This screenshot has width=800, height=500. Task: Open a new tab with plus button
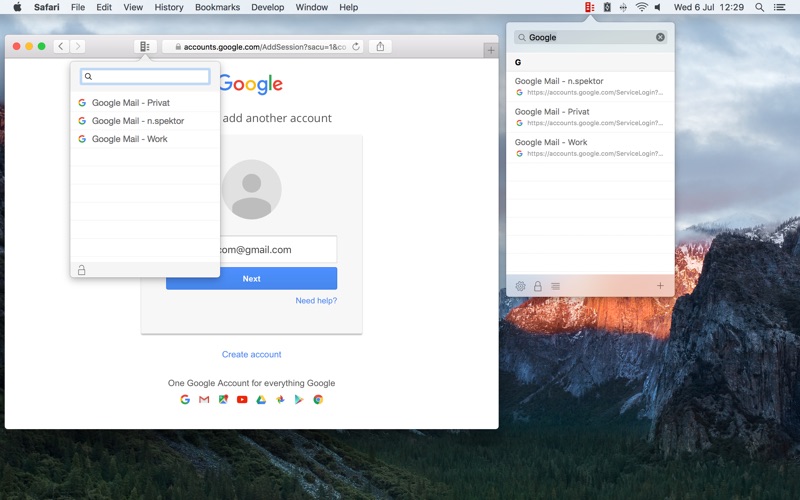click(491, 50)
